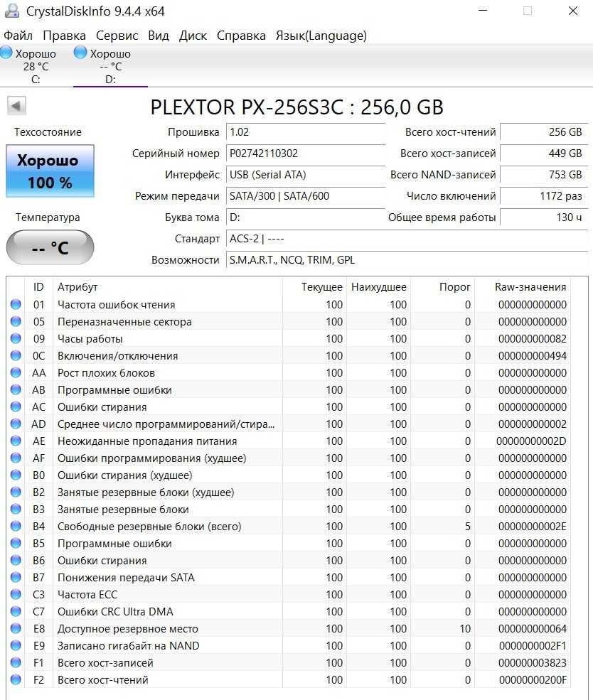Viewport: 593px width, 700px height.
Task: Click status orb for B7 Понижения передачи SATA
Action: click(16, 577)
